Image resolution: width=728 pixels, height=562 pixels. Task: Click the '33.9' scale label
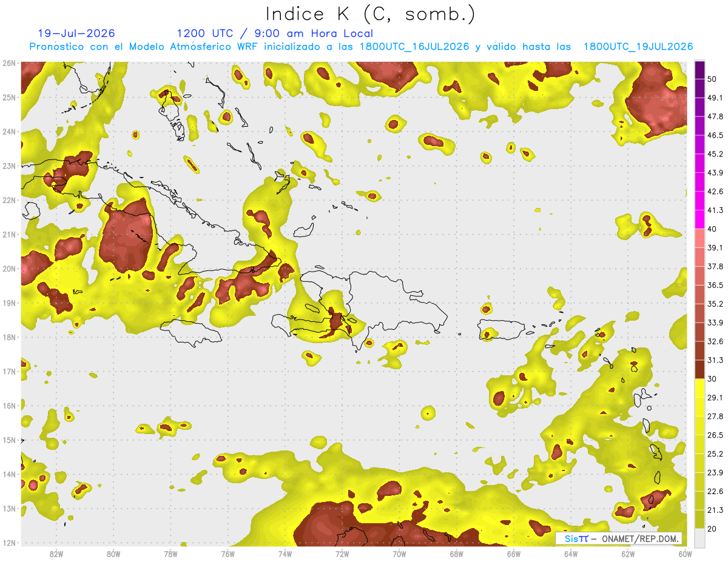coord(715,323)
